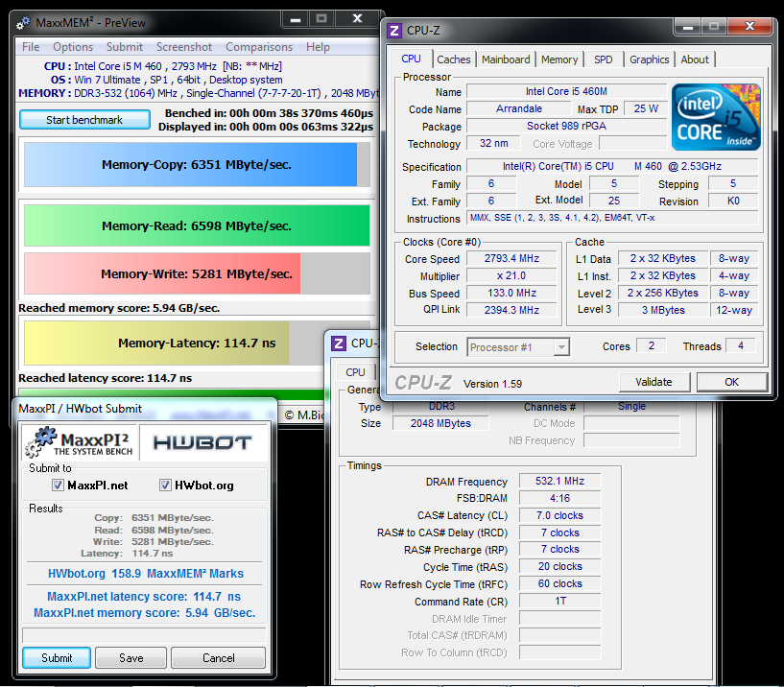Viewport: 784px width, 687px height.
Task: Click the DRAM Frequency value 532.1 MHz
Action: pyautogui.click(x=560, y=481)
